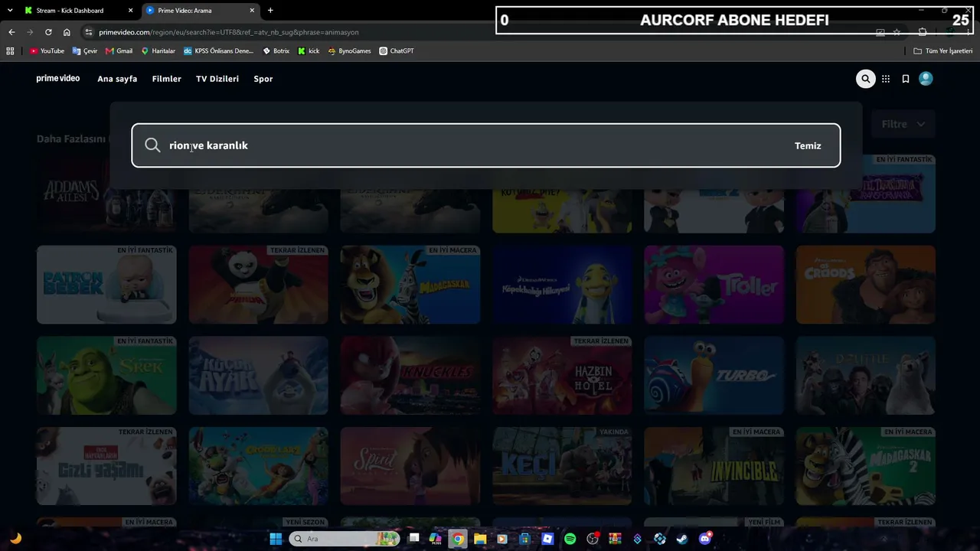Open the tab search chevron dropdown
980x551 pixels.
point(10,11)
